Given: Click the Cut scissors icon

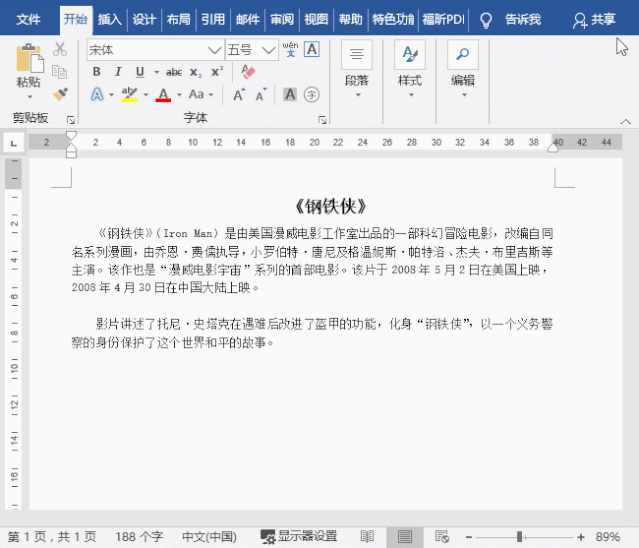Looking at the screenshot, I should pyautogui.click(x=60, y=49).
